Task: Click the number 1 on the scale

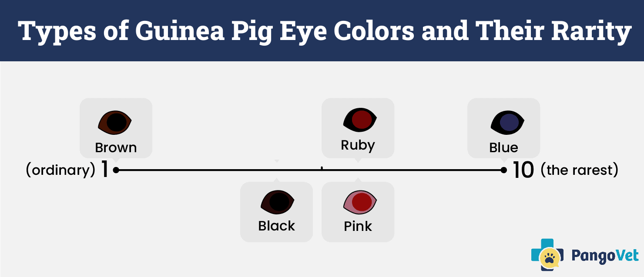Action: tap(104, 170)
